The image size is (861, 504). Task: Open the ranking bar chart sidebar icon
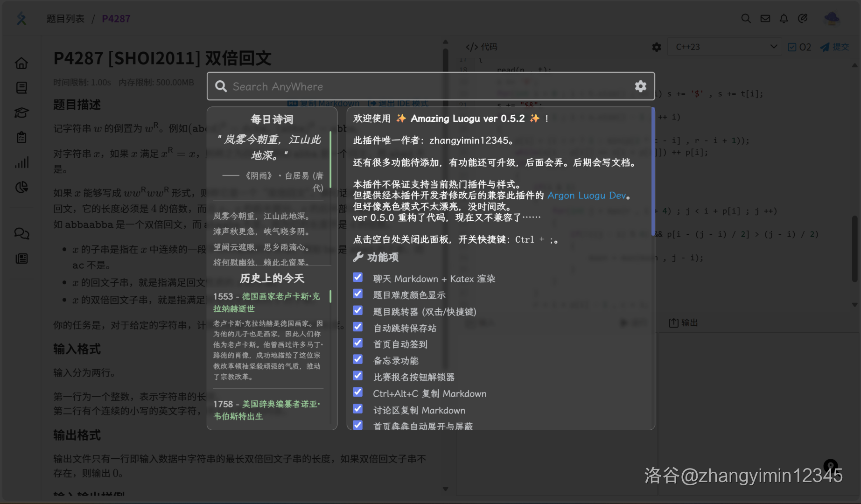pos(21,162)
